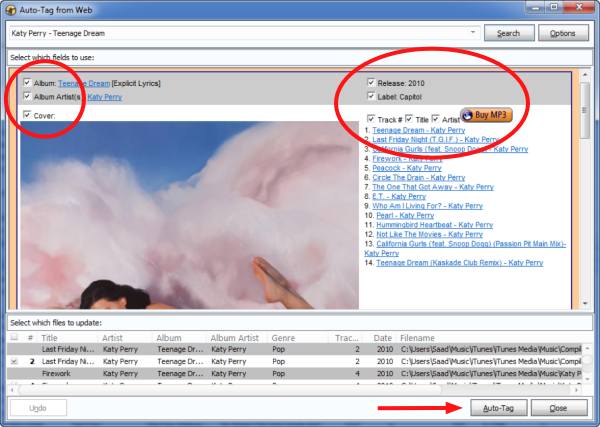This screenshot has width=600, height=427.
Task: Toggle the Cover checkbox
Action: 27,114
